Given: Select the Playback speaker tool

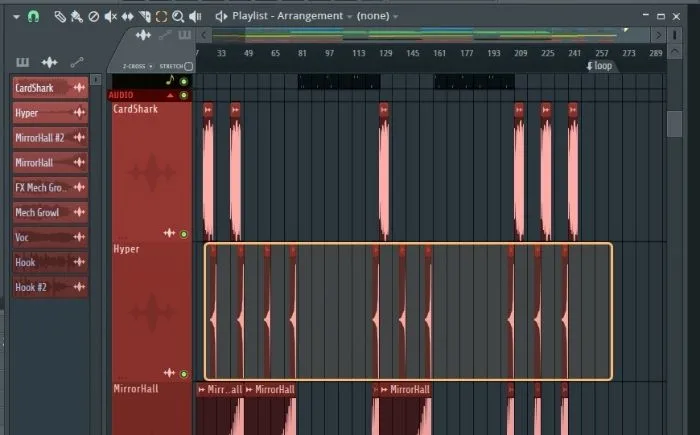Looking at the screenshot, I should 195,17.
